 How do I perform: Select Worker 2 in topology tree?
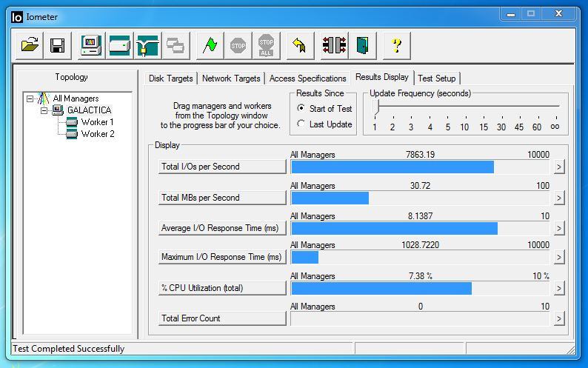[98, 134]
